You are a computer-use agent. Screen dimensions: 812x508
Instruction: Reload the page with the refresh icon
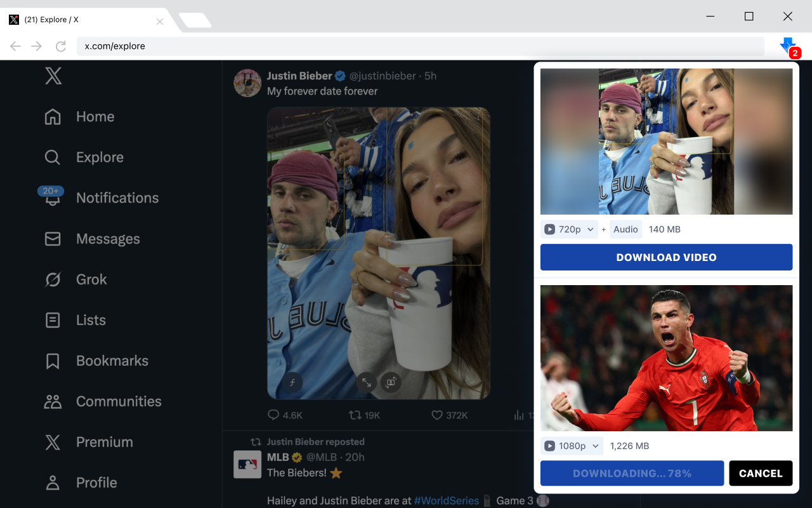[61, 46]
